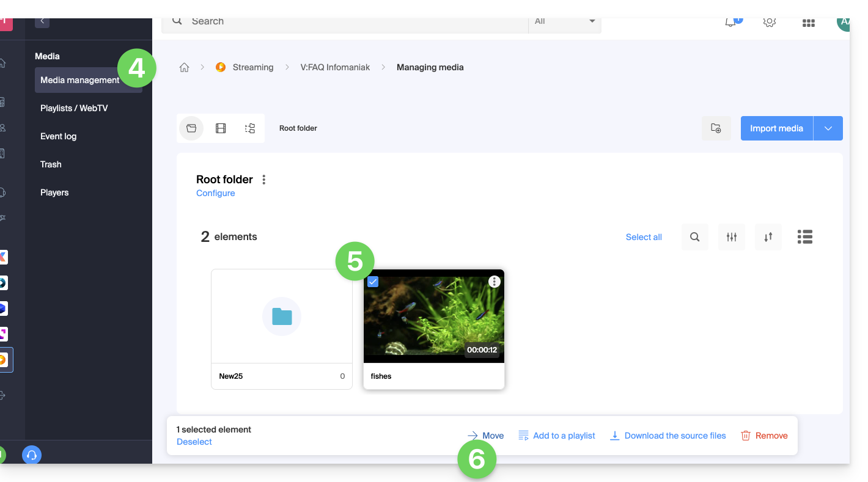Image resolution: width=868 pixels, height=482 pixels.
Task: Click the Deselect link
Action: [x=194, y=442]
